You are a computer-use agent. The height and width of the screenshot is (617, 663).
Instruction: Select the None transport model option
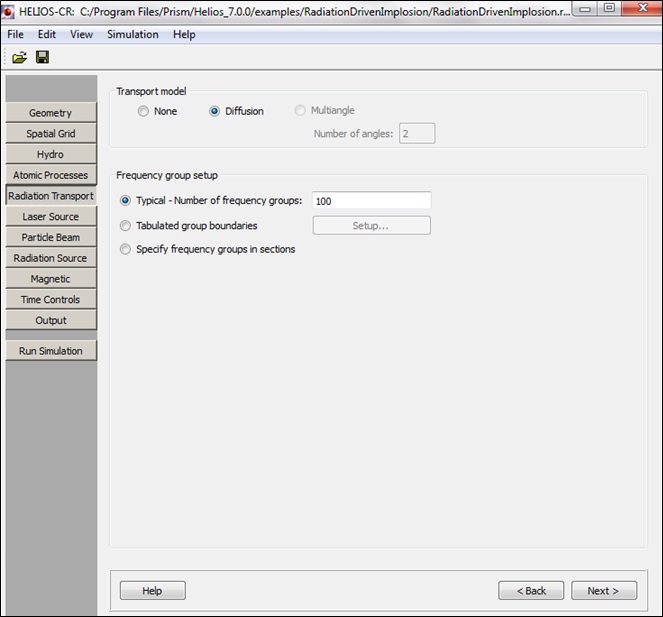(143, 111)
